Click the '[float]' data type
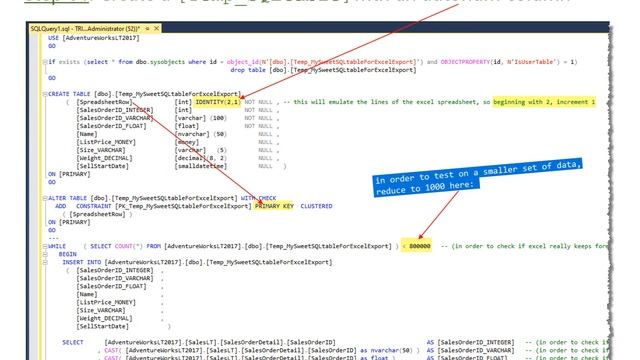 [187, 126]
